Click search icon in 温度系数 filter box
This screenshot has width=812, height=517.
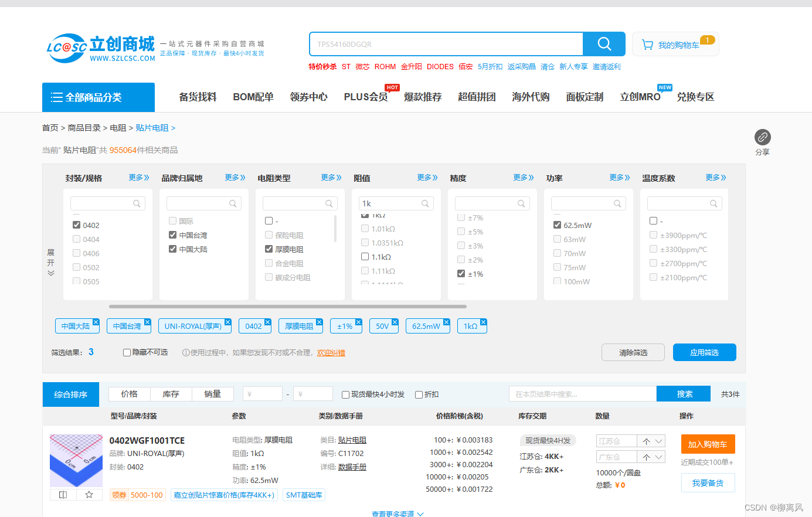click(x=714, y=203)
